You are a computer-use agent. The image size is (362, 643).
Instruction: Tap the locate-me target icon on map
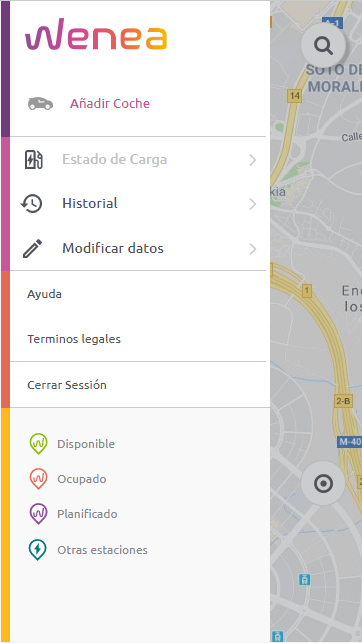[x=323, y=483]
